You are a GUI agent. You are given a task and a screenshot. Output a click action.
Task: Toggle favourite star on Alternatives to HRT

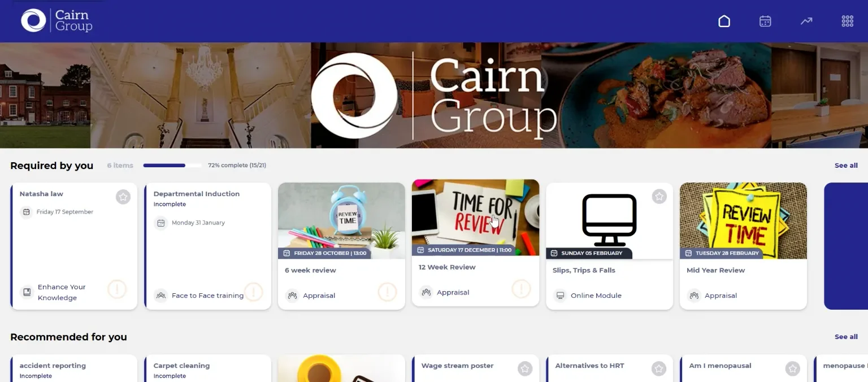[659, 368]
